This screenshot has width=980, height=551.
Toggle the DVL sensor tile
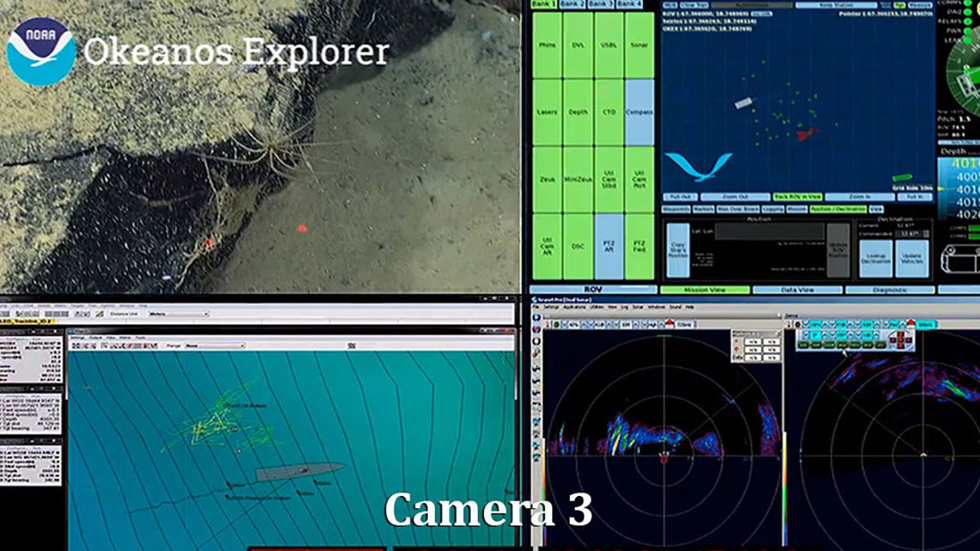pyautogui.click(x=578, y=45)
